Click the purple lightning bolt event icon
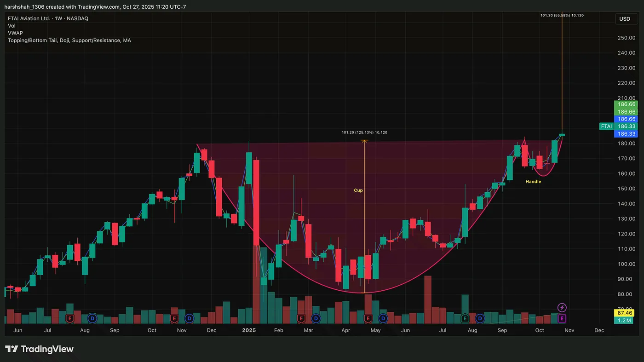The height and width of the screenshot is (362, 644). pyautogui.click(x=562, y=307)
